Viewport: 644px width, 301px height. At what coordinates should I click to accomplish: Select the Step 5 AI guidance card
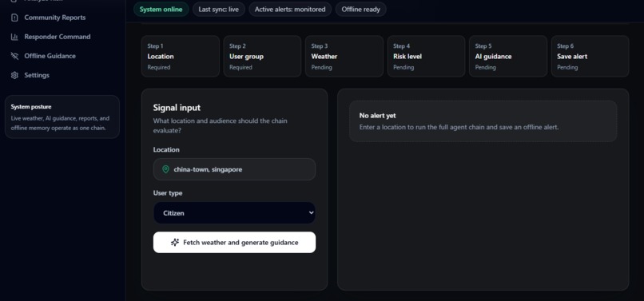[508, 56]
